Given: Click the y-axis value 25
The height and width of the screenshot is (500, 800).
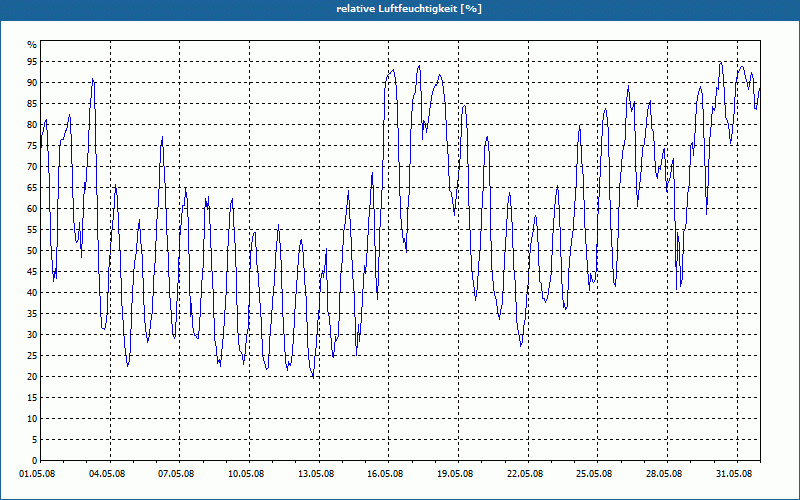Looking at the screenshot, I should coord(32,356).
